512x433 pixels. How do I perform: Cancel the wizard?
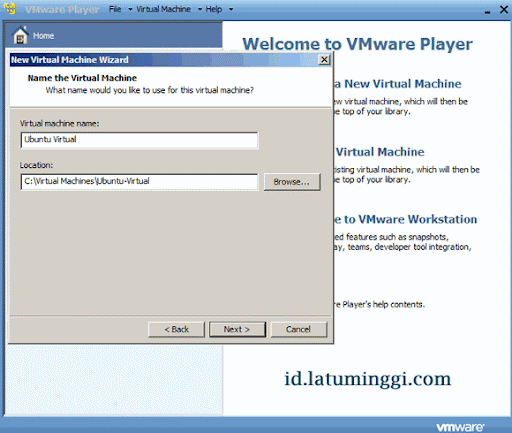[299, 329]
